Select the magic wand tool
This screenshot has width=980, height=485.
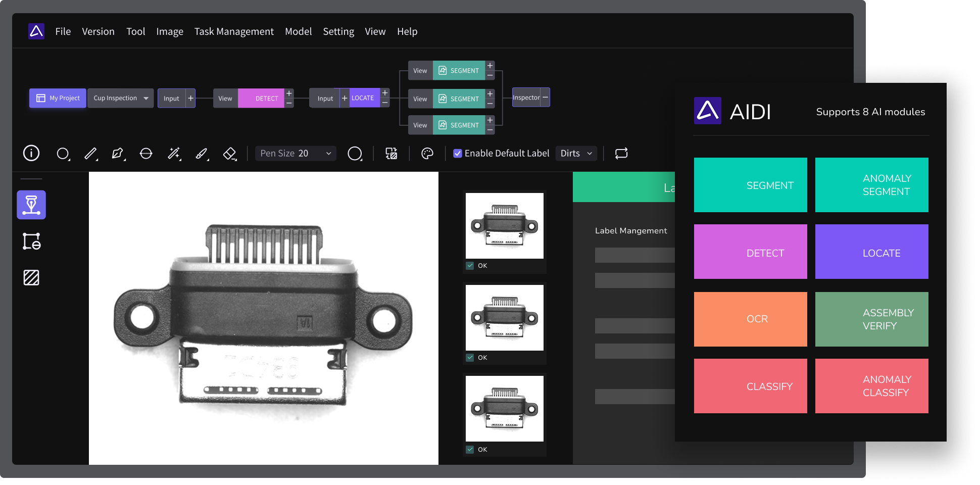click(x=174, y=154)
